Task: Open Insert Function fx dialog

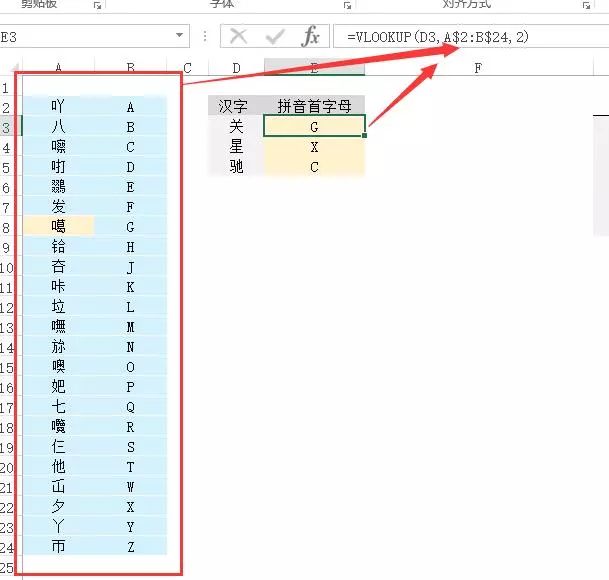Action: 311,37
